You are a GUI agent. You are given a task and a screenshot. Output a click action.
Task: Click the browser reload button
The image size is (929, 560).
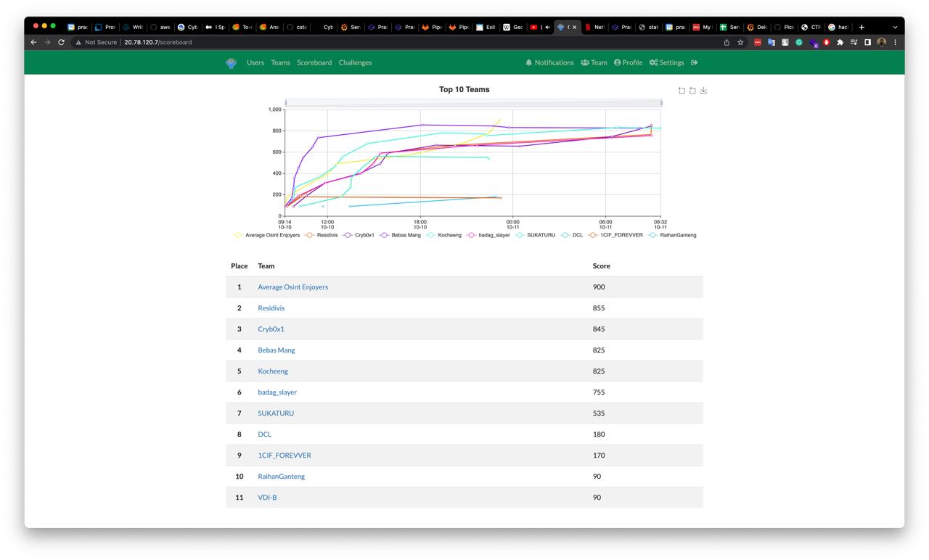61,43
